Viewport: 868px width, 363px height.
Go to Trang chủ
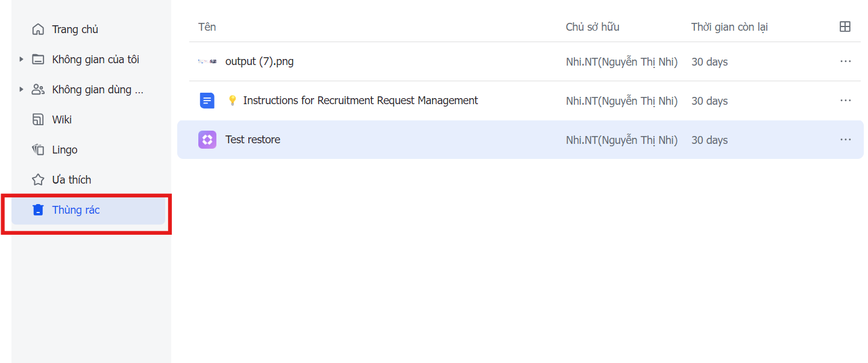75,29
